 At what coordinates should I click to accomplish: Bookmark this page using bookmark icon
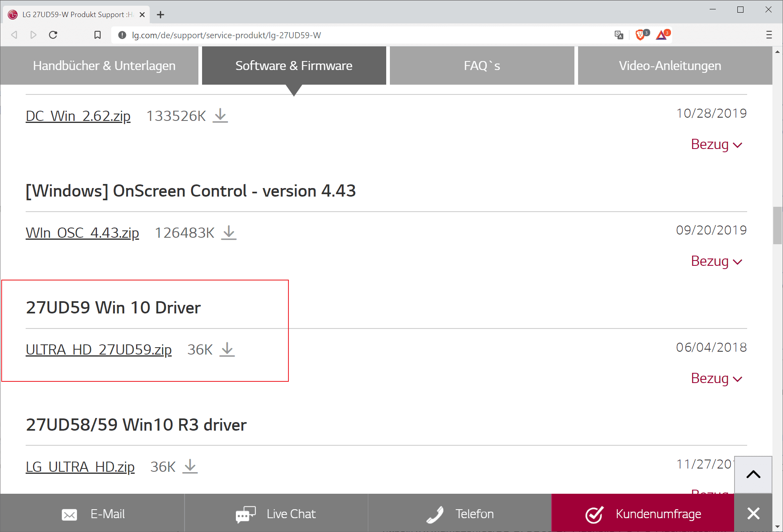click(x=97, y=35)
